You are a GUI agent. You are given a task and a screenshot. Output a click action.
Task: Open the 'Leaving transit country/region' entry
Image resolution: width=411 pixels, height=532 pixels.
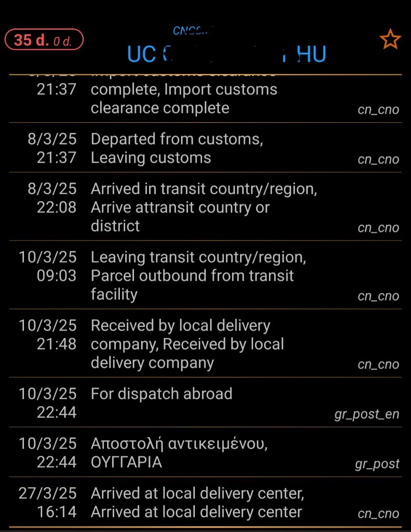[205, 275]
